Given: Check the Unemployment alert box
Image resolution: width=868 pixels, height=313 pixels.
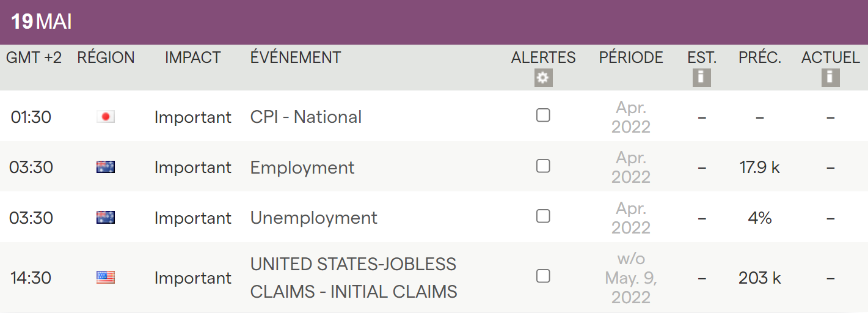Looking at the screenshot, I should [543, 216].
